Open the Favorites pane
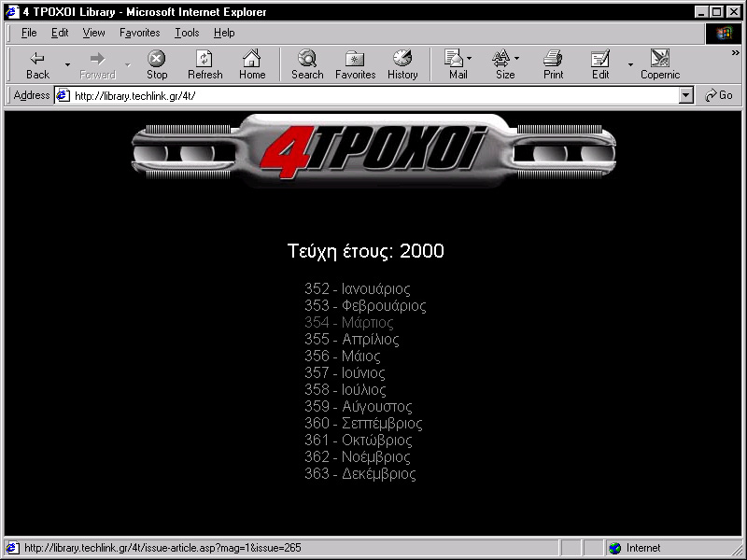The image size is (747, 560). [x=356, y=64]
